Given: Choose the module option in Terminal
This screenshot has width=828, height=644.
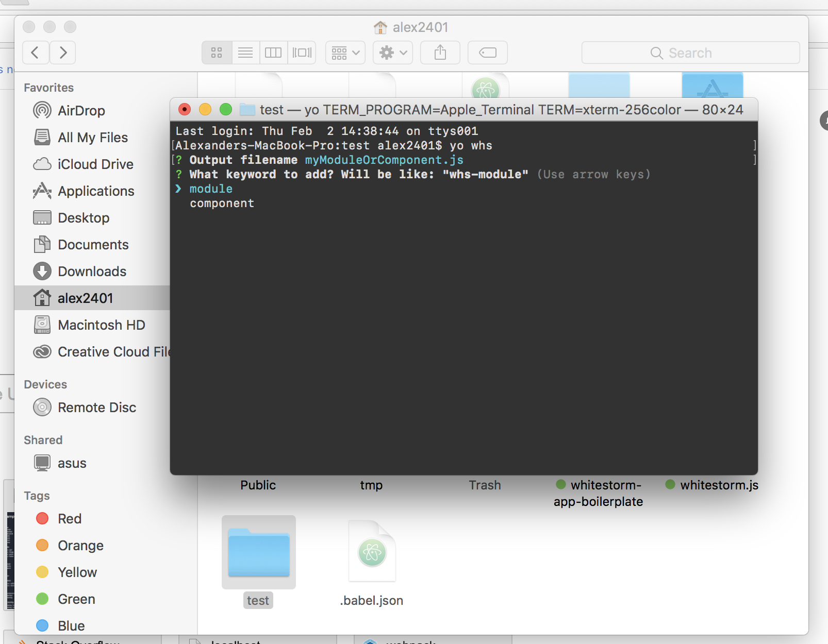Looking at the screenshot, I should point(211,189).
